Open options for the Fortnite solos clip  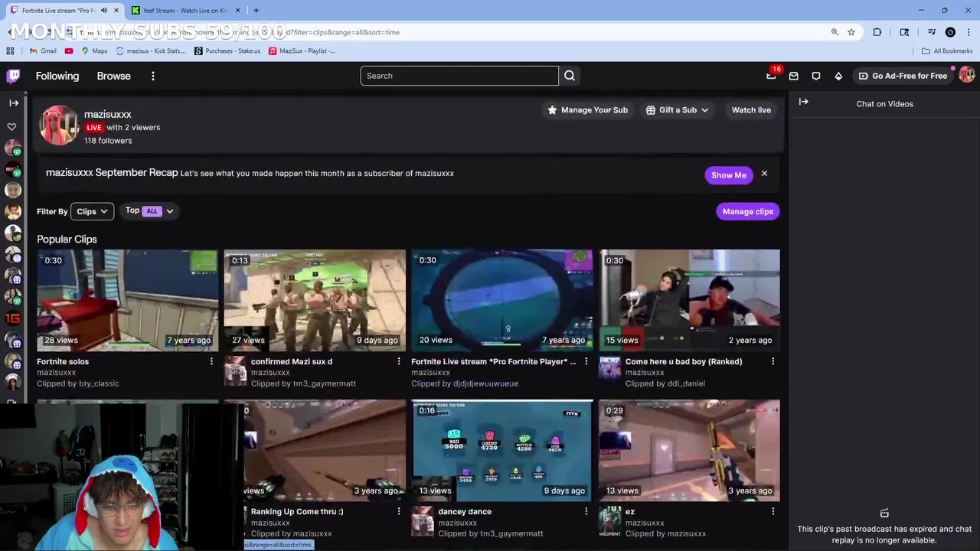pyautogui.click(x=211, y=361)
